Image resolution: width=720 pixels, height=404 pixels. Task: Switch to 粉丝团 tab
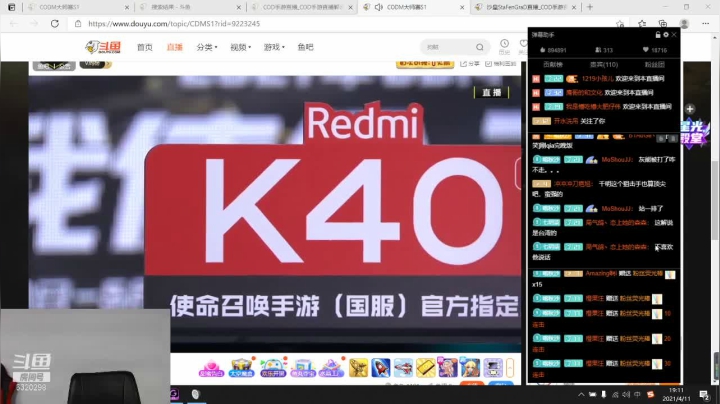654,65
